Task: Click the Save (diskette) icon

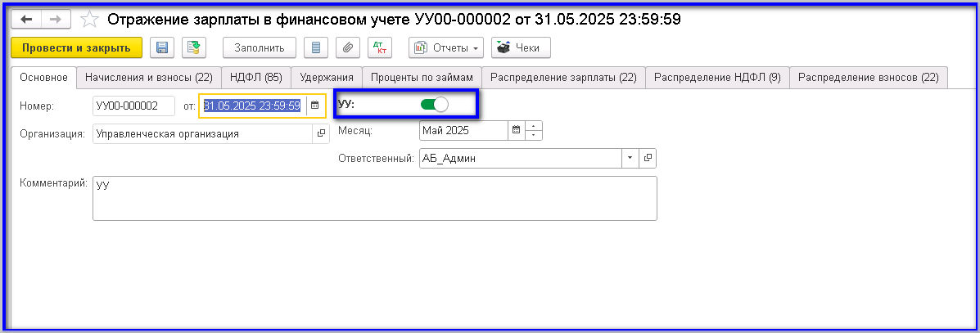Action: coord(162,48)
